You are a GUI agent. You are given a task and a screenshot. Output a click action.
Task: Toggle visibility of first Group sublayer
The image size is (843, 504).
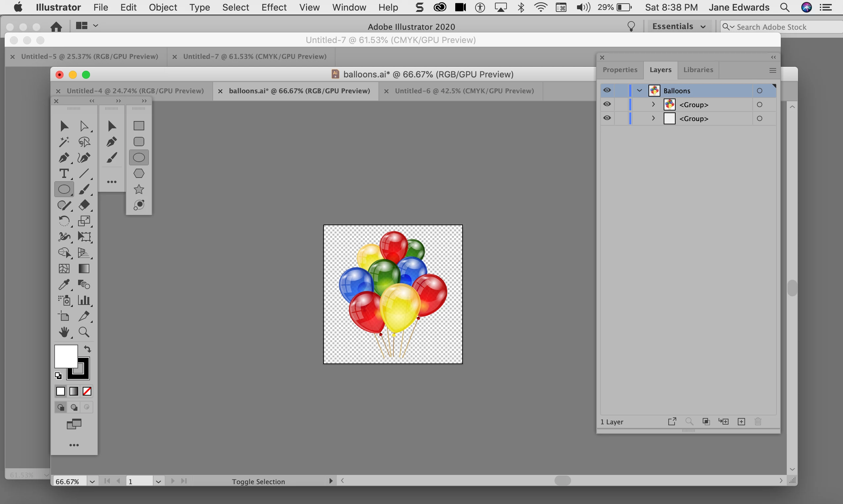point(607,104)
